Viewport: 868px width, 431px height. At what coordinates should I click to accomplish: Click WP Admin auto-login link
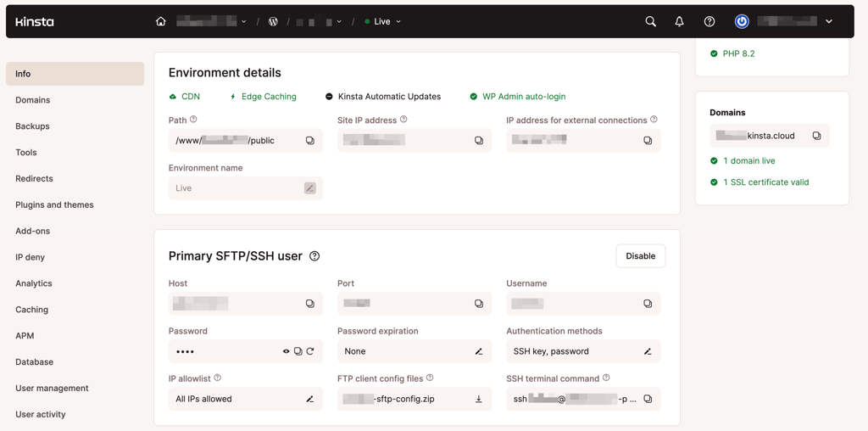(x=518, y=97)
